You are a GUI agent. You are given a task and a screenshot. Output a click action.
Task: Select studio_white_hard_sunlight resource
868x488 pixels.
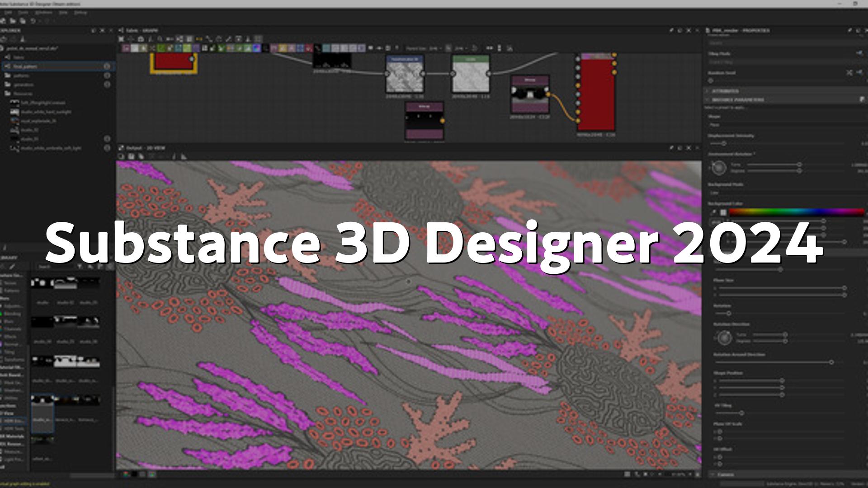click(x=45, y=112)
